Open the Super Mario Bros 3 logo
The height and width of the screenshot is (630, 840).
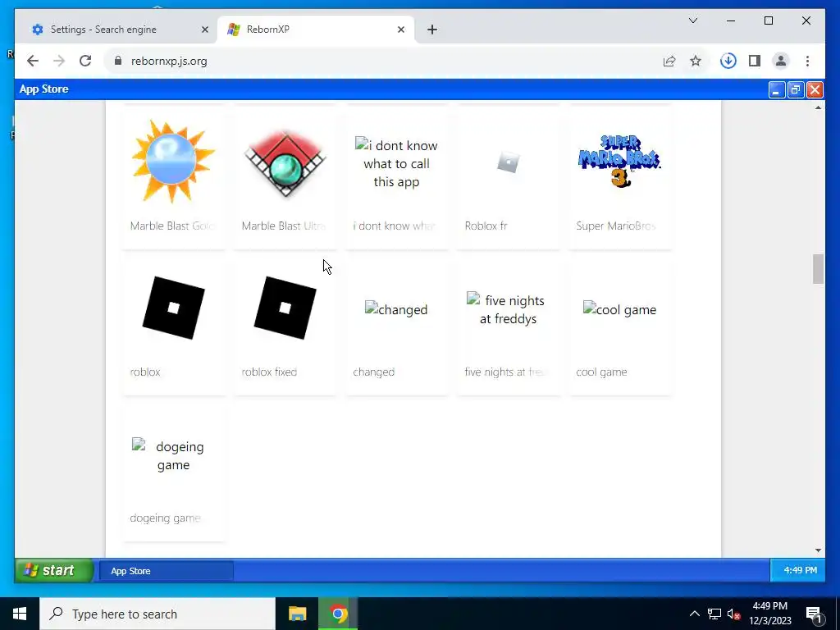coord(619,162)
